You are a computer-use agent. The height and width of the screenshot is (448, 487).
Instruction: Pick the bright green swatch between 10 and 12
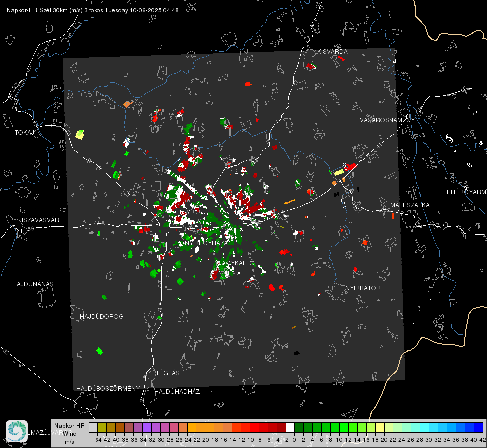(x=344, y=427)
